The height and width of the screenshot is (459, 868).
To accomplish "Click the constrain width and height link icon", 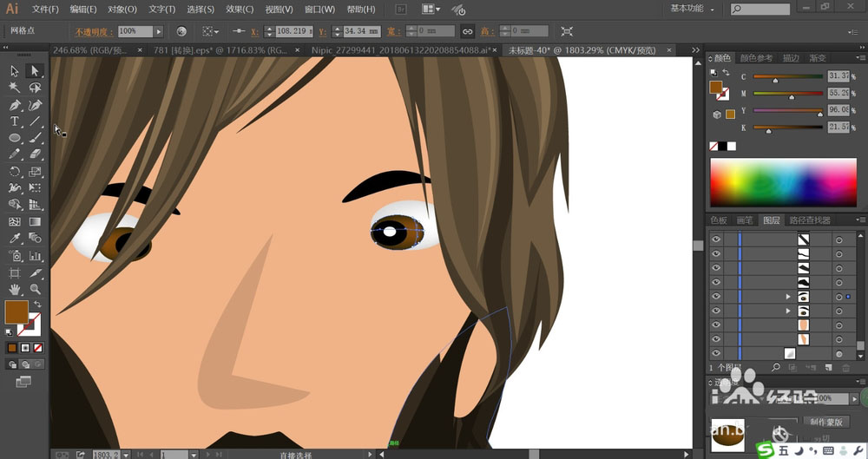I will [467, 31].
